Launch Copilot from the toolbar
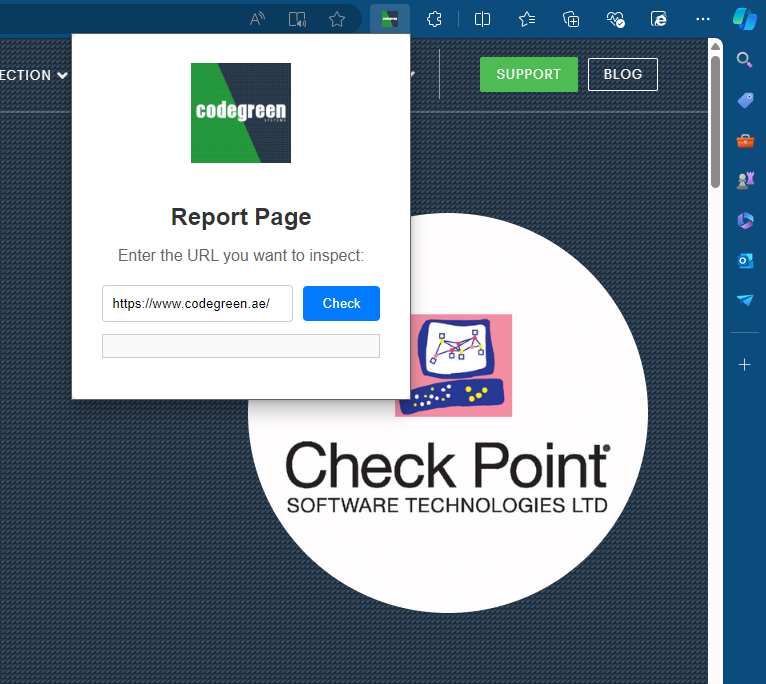 745,19
